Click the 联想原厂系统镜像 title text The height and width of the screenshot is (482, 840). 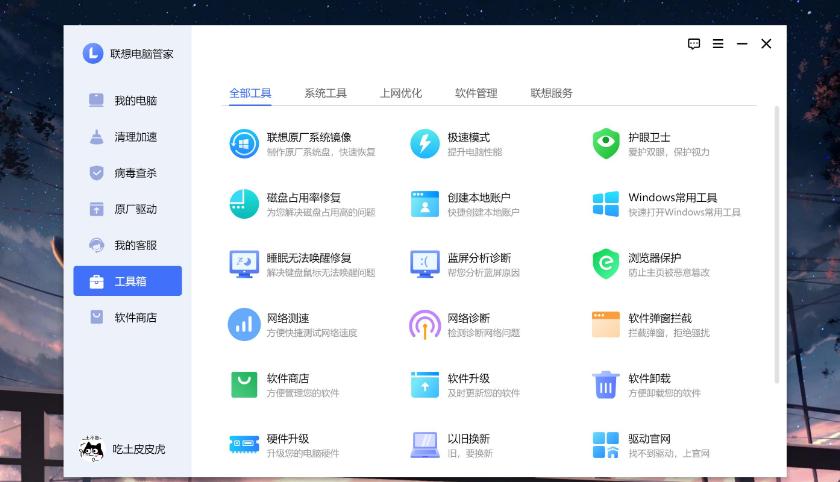[309, 137]
